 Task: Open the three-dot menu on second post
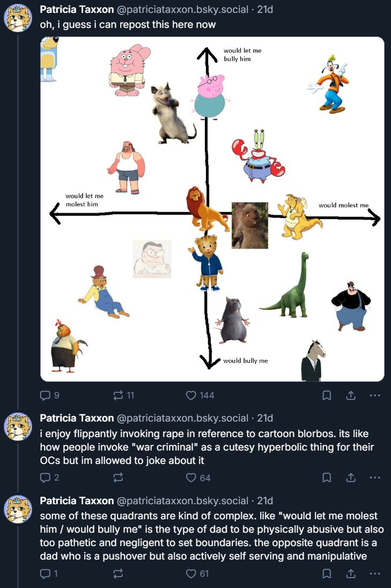tap(375, 477)
